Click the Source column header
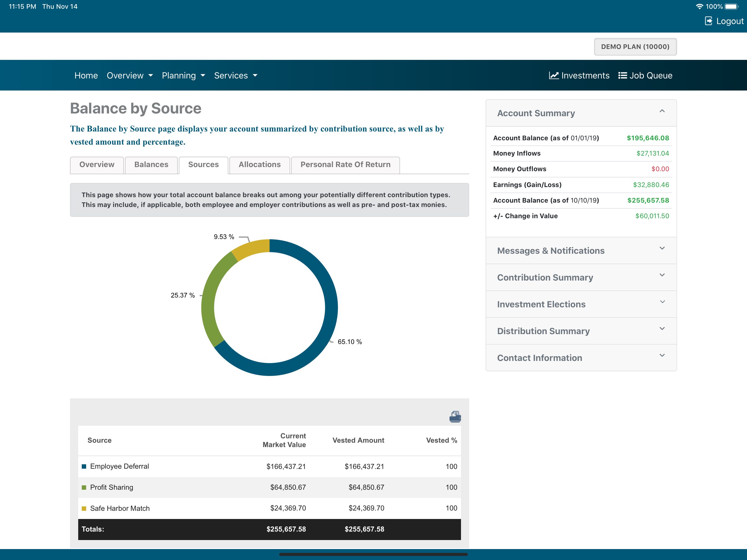Viewport: 747px width, 560px height. [99, 440]
